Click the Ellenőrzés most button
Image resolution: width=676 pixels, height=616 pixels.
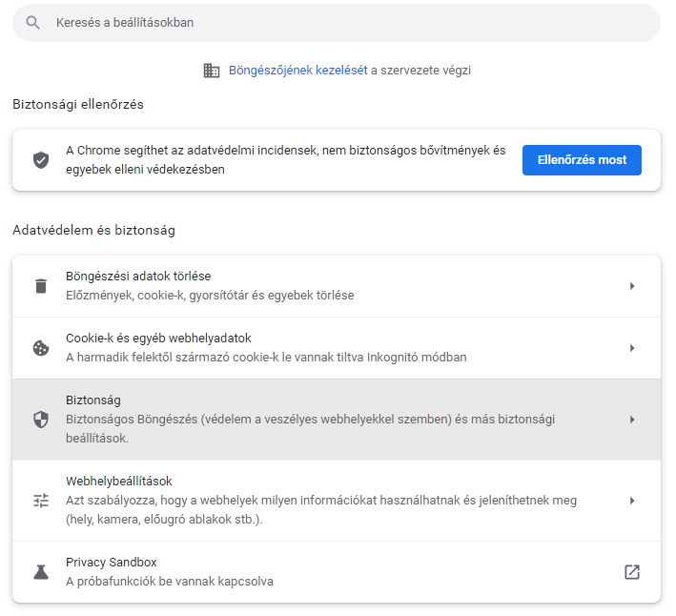coord(582,160)
